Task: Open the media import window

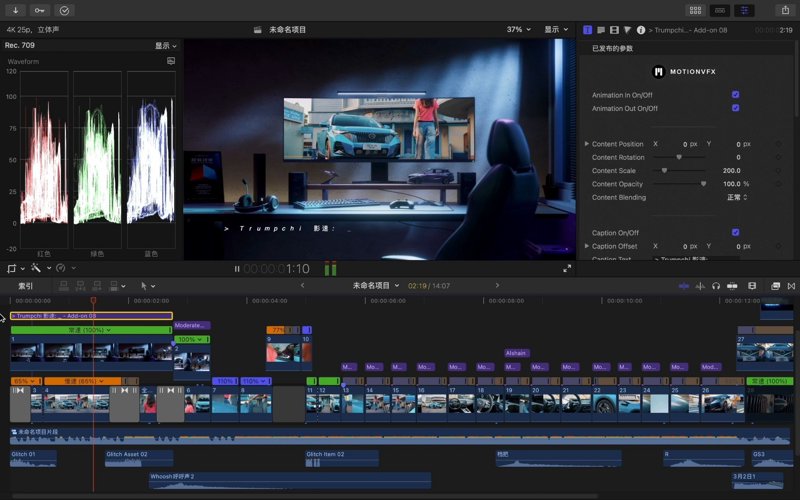Action: pyautogui.click(x=16, y=10)
